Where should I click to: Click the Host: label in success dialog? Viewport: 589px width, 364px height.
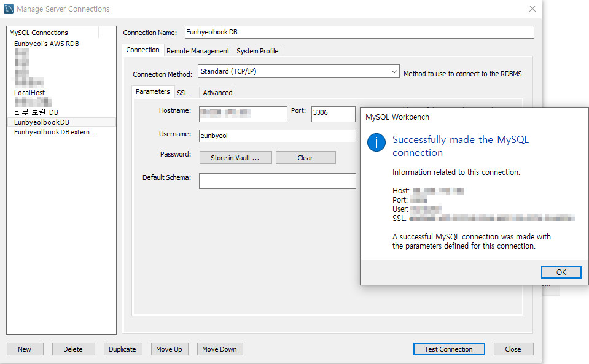tap(401, 191)
